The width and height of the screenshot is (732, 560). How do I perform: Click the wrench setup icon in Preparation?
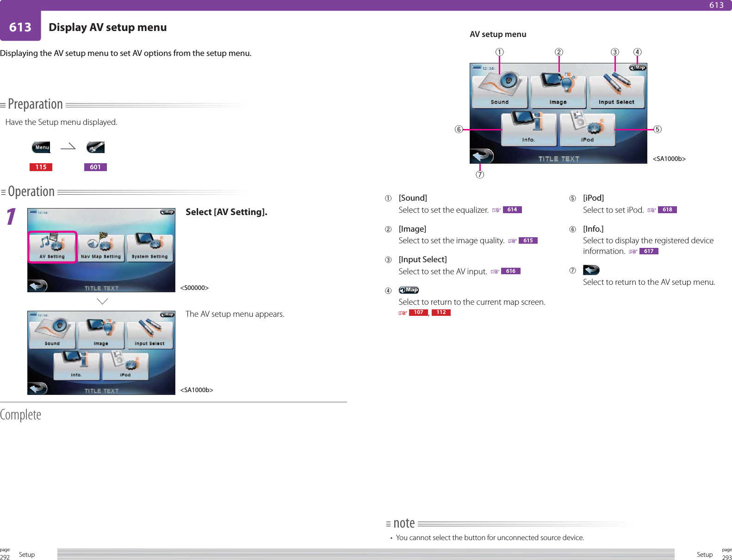pyautogui.click(x=95, y=147)
